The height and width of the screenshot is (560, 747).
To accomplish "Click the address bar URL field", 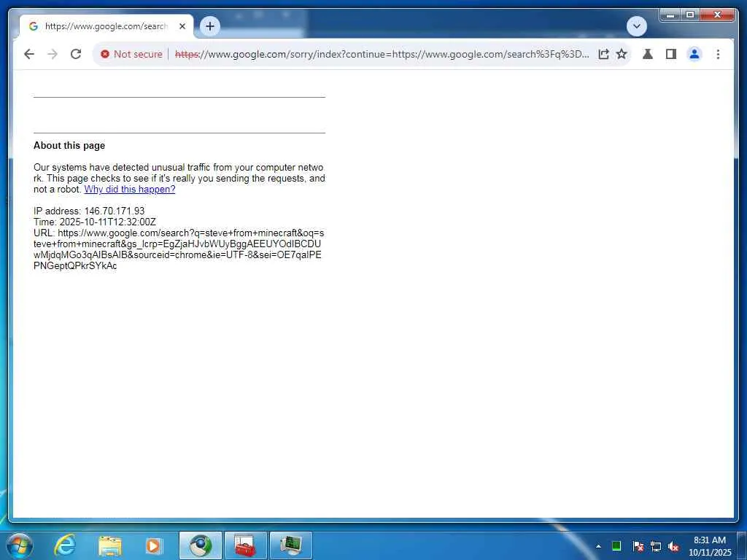I will click(382, 54).
